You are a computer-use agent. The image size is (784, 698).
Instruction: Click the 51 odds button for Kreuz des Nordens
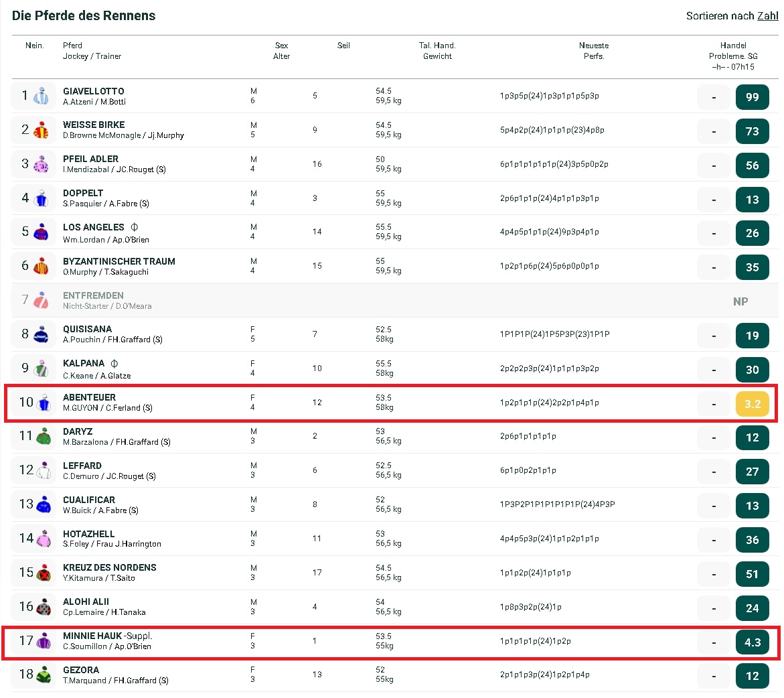(752, 574)
